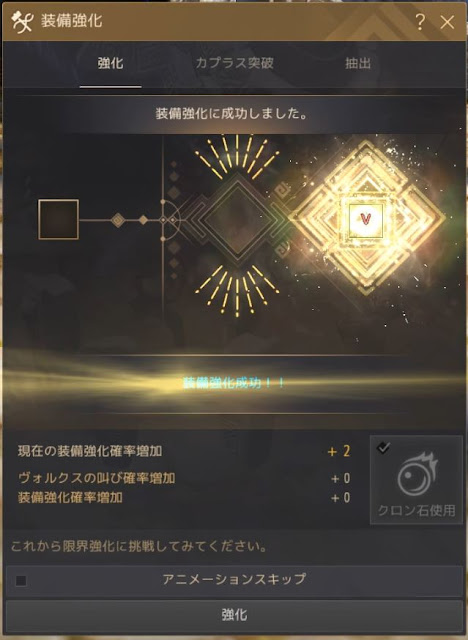Viewport: 468px width, 640px height.
Task: Select the empty material slot square
Action: (58, 219)
